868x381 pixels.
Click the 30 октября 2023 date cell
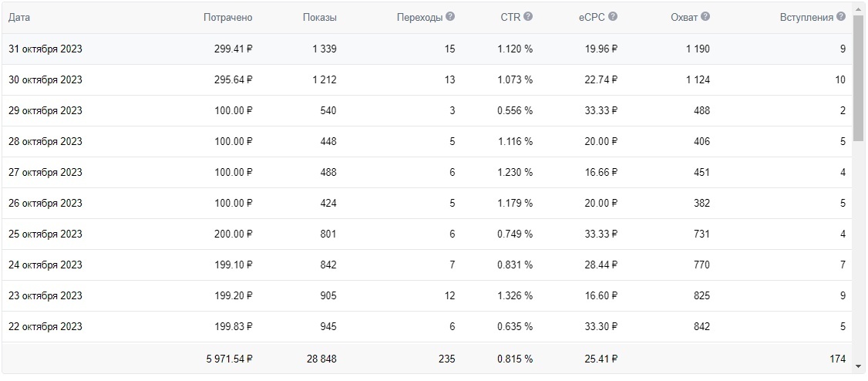click(45, 80)
